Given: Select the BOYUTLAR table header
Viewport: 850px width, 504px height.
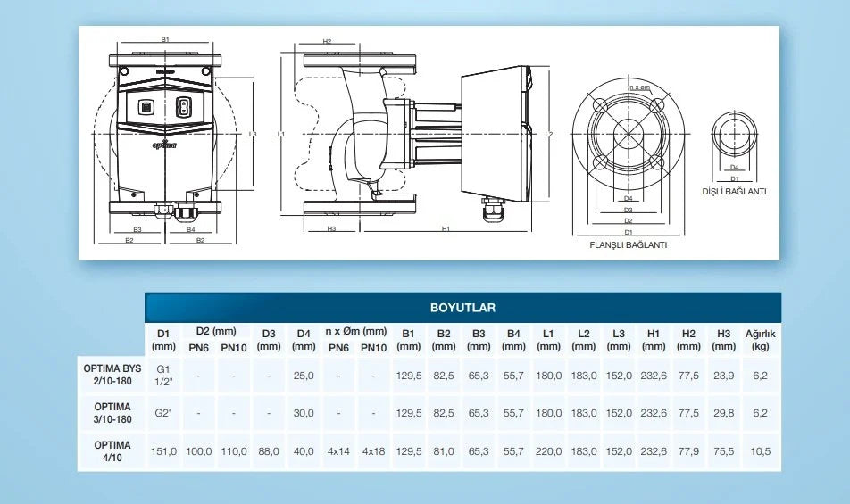Looking at the screenshot, I should coord(462,307).
